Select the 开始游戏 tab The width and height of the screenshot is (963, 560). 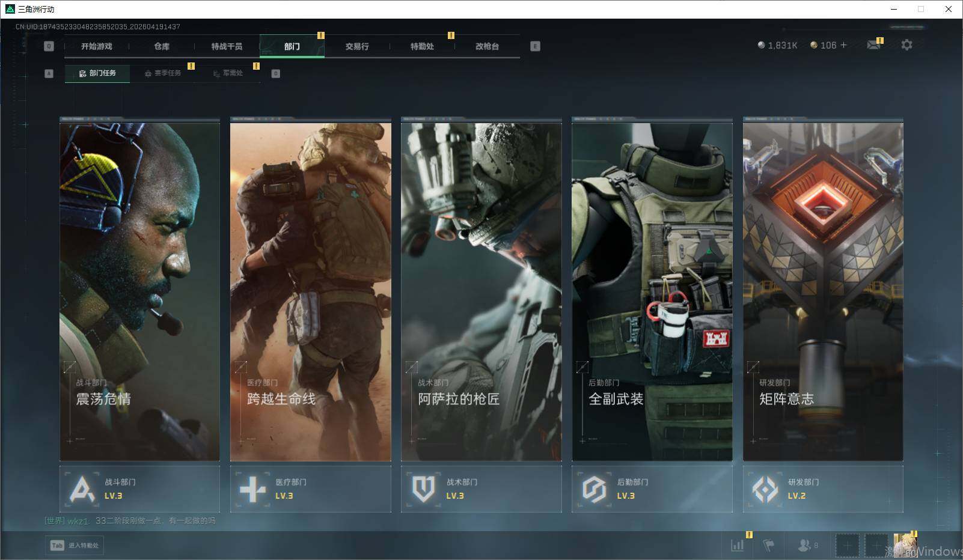point(97,46)
